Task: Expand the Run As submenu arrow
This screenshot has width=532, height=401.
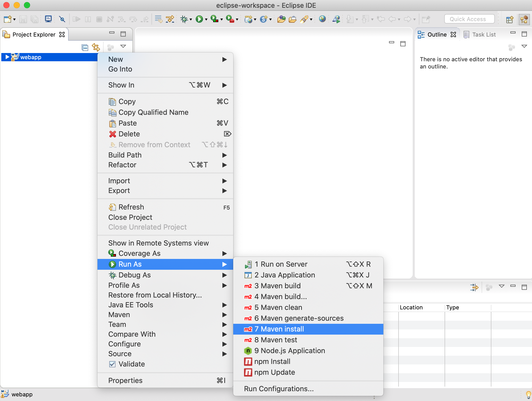Action: pyautogui.click(x=226, y=264)
